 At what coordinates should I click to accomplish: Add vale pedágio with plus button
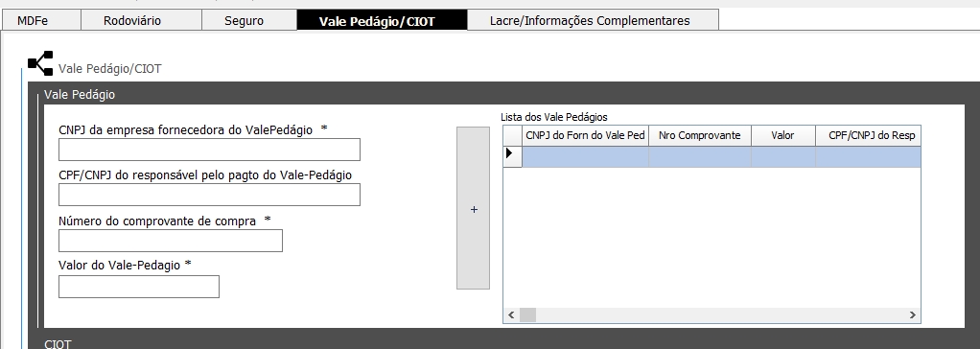coord(473,208)
